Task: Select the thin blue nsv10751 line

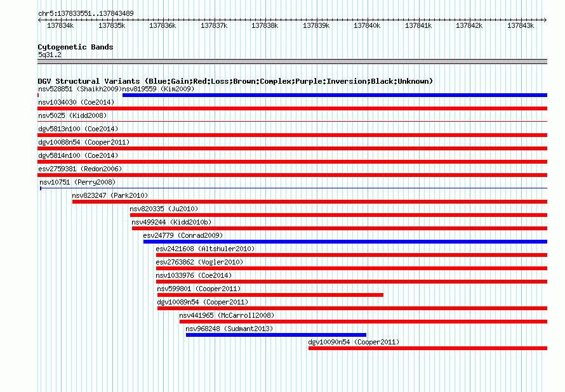Action: pyautogui.click(x=294, y=188)
